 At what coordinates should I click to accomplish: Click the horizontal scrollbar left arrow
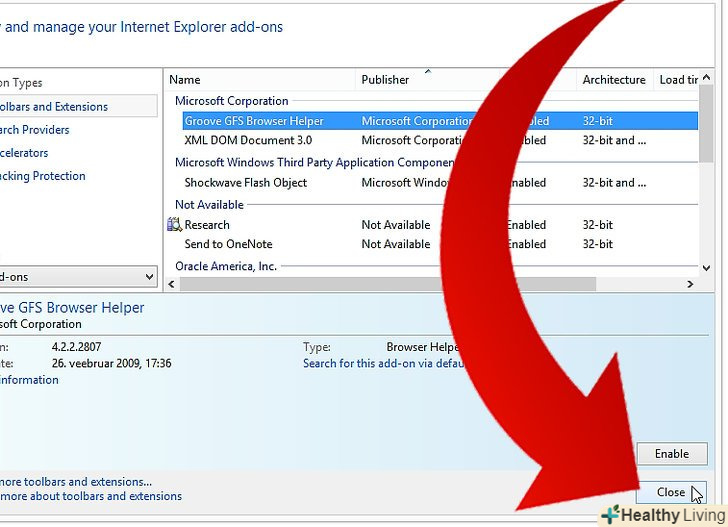[x=170, y=284]
